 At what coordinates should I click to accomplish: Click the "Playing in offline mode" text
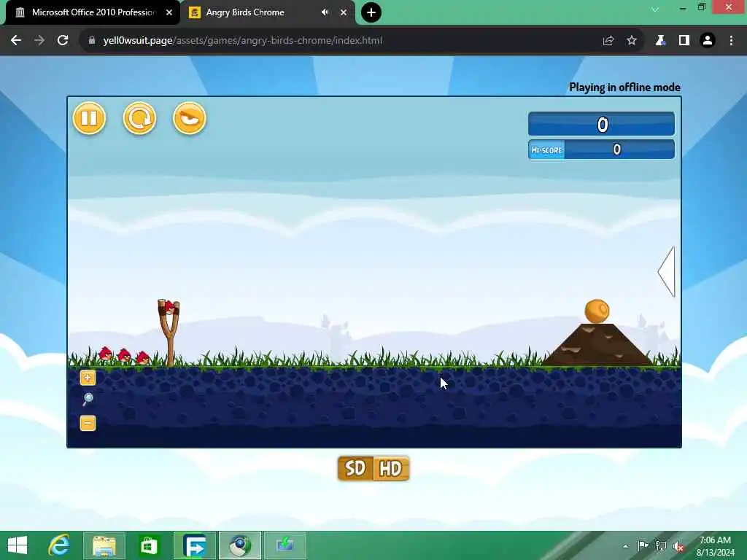624,87
